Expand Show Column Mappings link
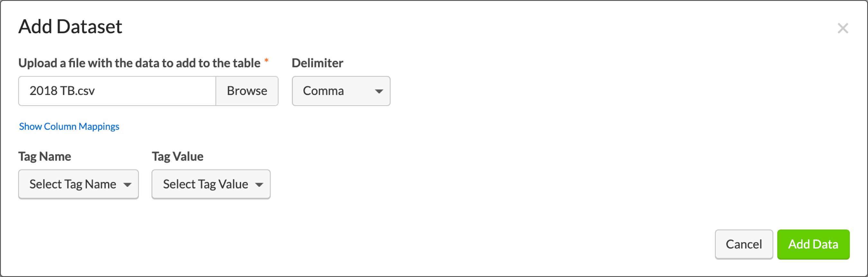Image resolution: width=868 pixels, height=277 pixels. pyautogui.click(x=69, y=126)
